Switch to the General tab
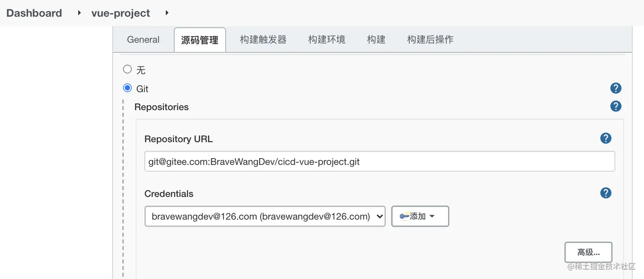This screenshot has height=279, width=644. 143,40
